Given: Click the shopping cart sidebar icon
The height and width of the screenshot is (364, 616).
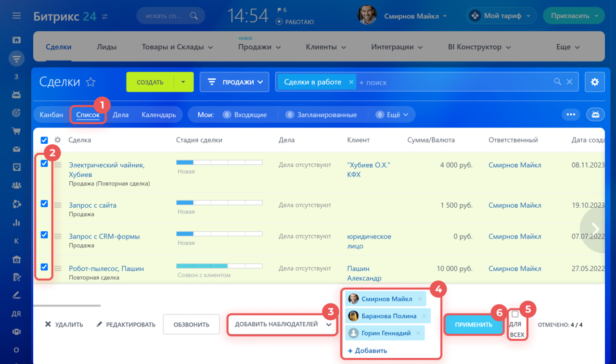Looking at the screenshot, I should tap(16, 131).
